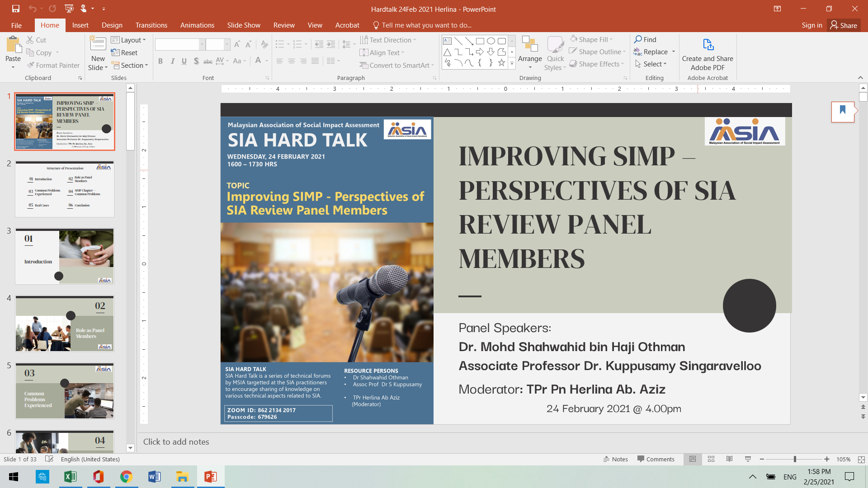
Task: Click the zoom slider handle
Action: pyautogui.click(x=794, y=459)
